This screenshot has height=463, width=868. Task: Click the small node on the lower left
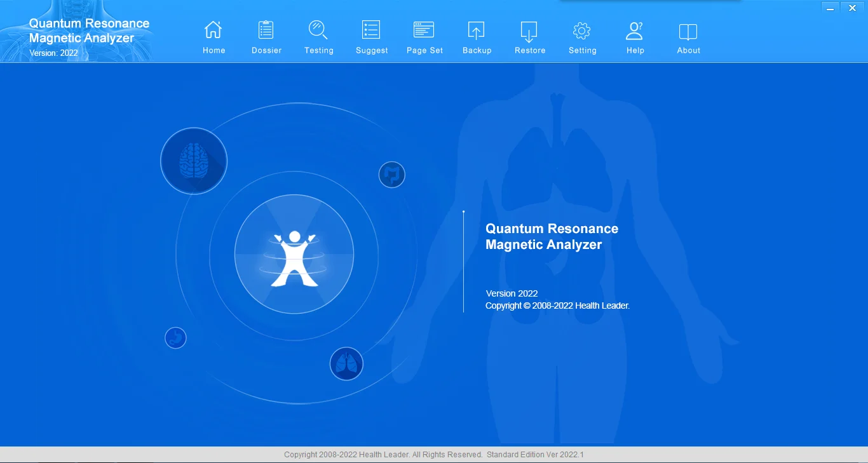point(175,338)
